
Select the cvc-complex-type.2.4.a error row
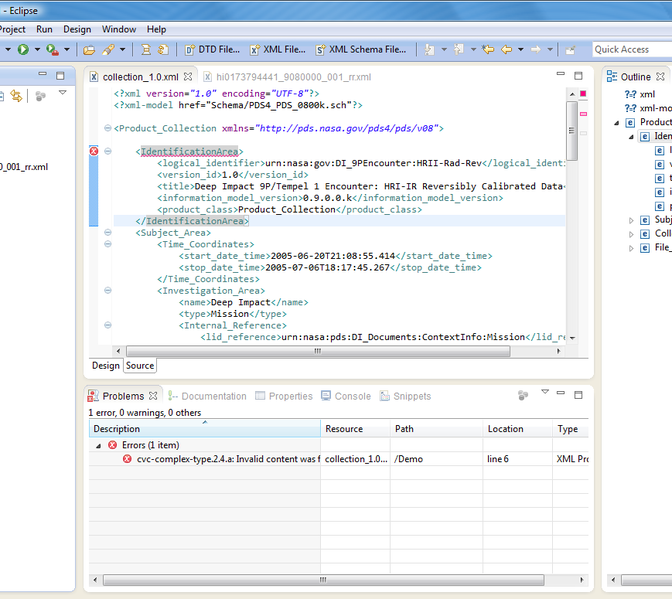tap(338, 459)
